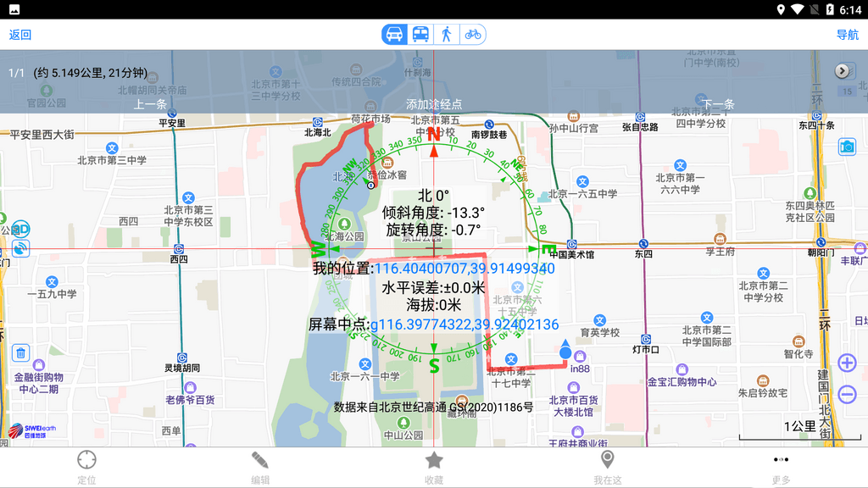Tap 北京市第三中学 school icon
868x488 pixels.
click(x=112, y=148)
